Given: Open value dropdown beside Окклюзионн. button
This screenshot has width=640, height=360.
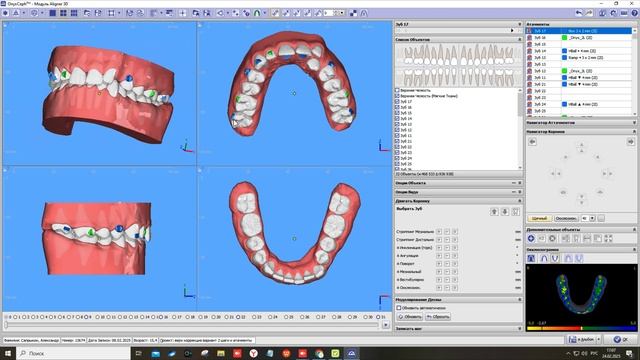Looking at the screenshot, I should pos(592,218).
